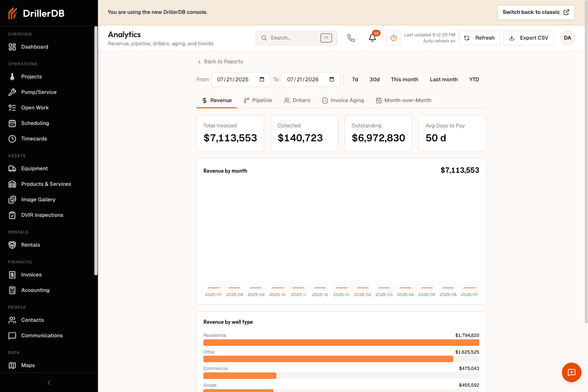Screen dimensions: 588x392
Task: Select the 30d date range
Action: [x=374, y=80]
